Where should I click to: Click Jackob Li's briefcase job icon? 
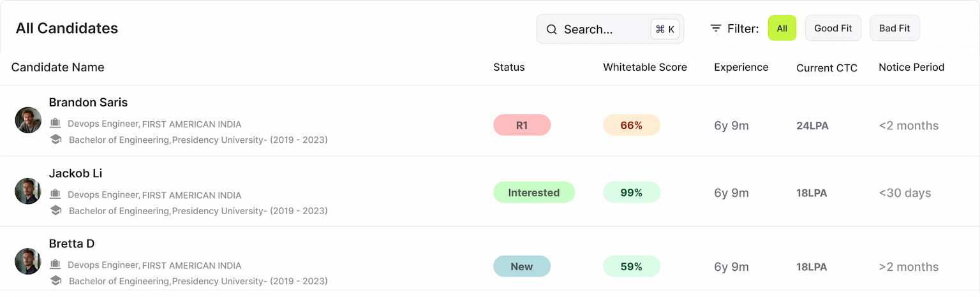[x=56, y=194]
